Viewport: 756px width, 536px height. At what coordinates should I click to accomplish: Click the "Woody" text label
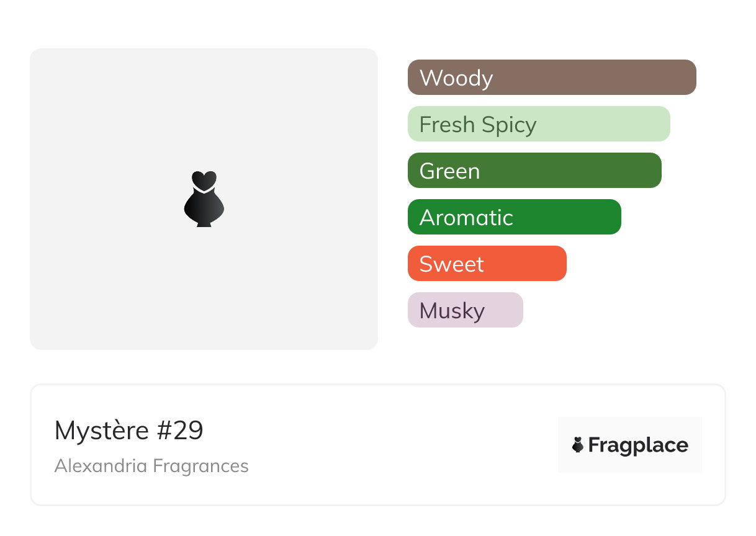click(456, 78)
